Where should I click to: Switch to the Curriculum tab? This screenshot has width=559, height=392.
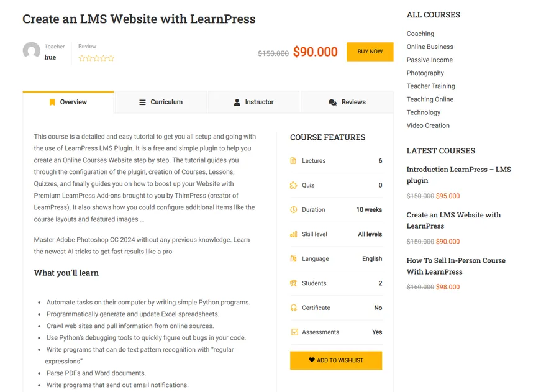[161, 102]
